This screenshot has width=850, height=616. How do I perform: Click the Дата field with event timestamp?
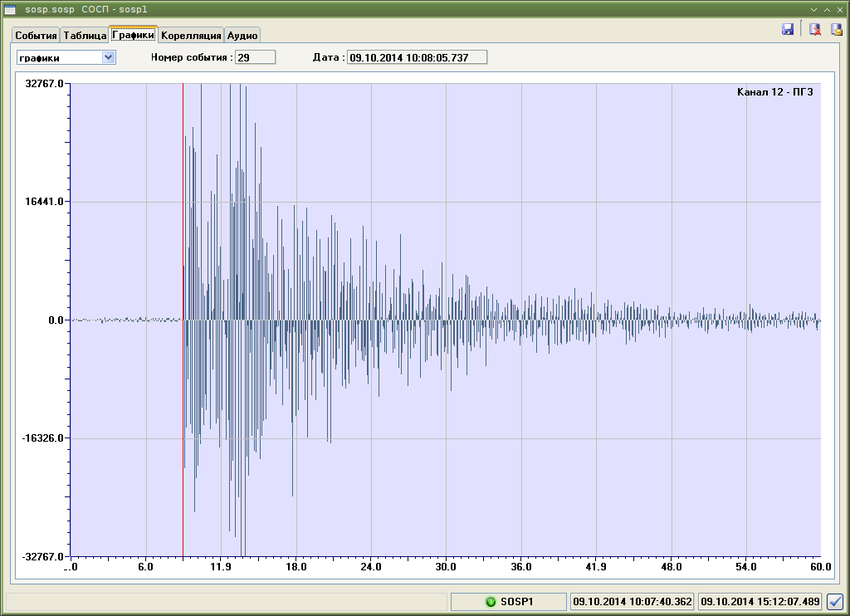417,57
